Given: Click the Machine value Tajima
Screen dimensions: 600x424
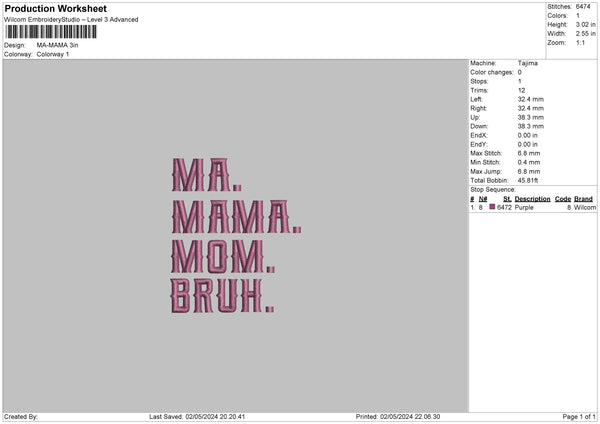Looking at the screenshot, I should (x=528, y=63).
